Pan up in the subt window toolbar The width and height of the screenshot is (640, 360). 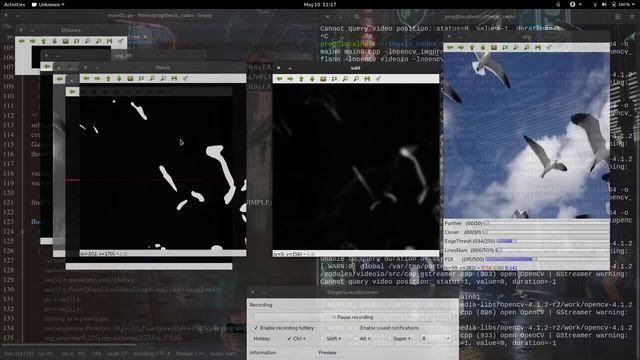(x=301, y=78)
